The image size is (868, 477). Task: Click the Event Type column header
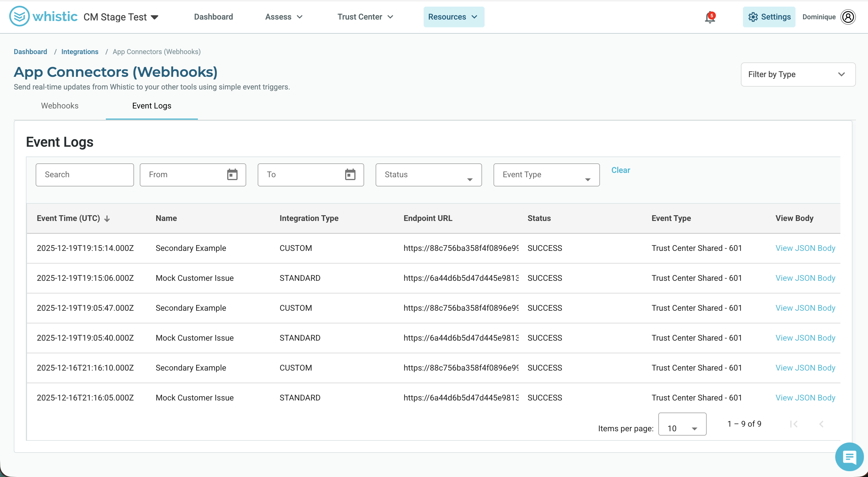671,218
